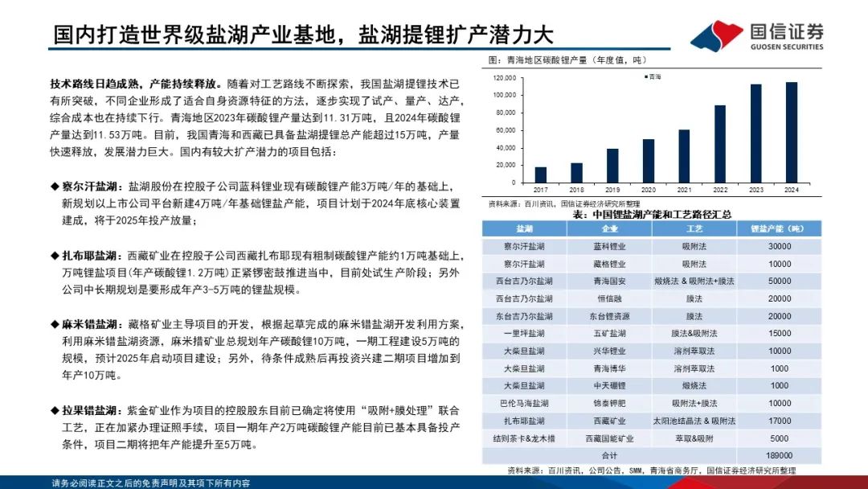Image resolution: width=868 pixels, height=489 pixels.
Task: Click the 189000 total capacity value
Action: pos(780,455)
